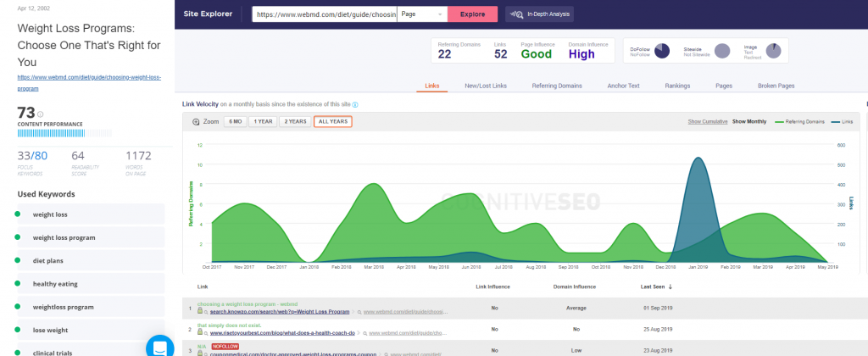The image size is (868, 356).
Task: Open the couponmedical.com link
Action: (292, 354)
